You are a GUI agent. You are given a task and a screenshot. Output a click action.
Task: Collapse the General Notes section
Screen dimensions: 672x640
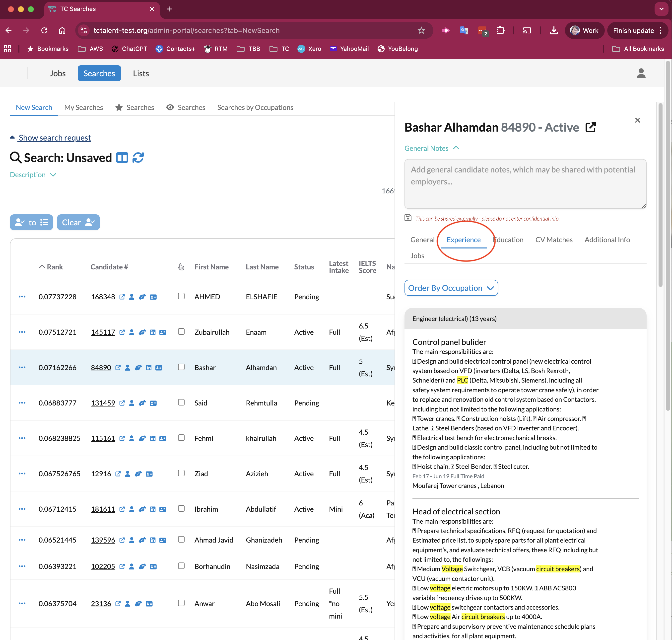pyautogui.click(x=456, y=148)
